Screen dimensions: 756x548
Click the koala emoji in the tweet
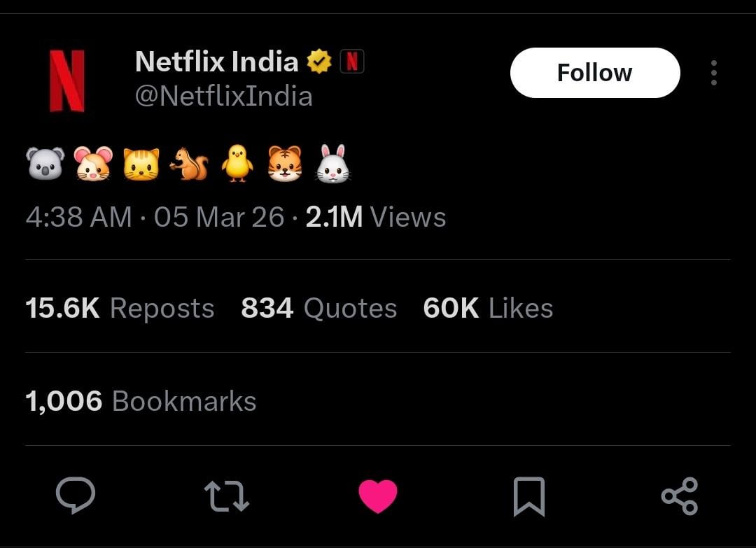[x=45, y=162]
